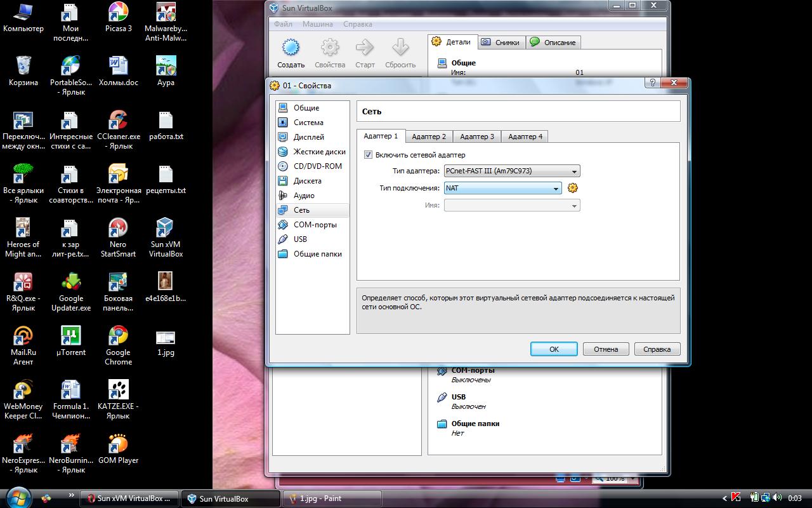
Task: Select the Google Updater.exe desktop icon
Action: point(70,291)
